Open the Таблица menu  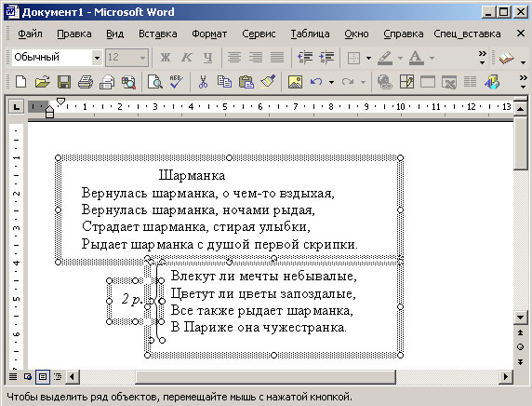coord(310,34)
